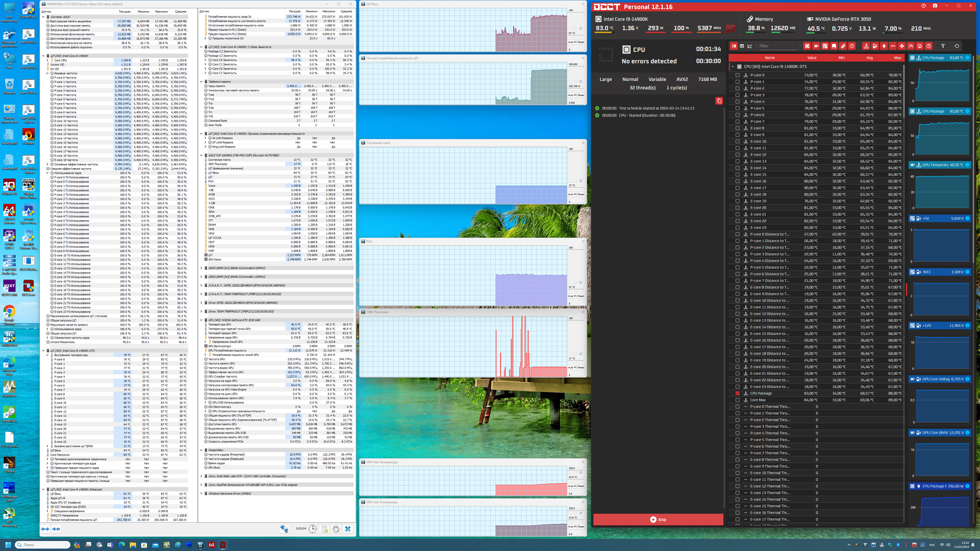Take OCCT screenshot with camera icon
Viewport: 980px width, 551px height.
click(x=935, y=6)
